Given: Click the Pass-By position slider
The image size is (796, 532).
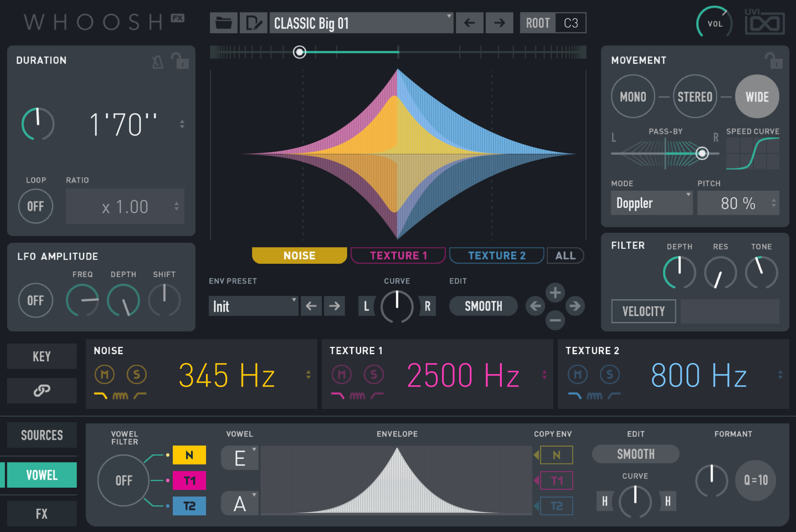Looking at the screenshot, I should pyautogui.click(x=703, y=153).
